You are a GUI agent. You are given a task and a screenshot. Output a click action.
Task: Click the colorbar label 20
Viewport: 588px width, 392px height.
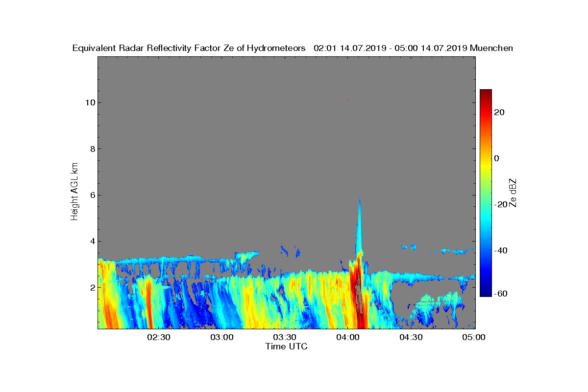(500, 112)
